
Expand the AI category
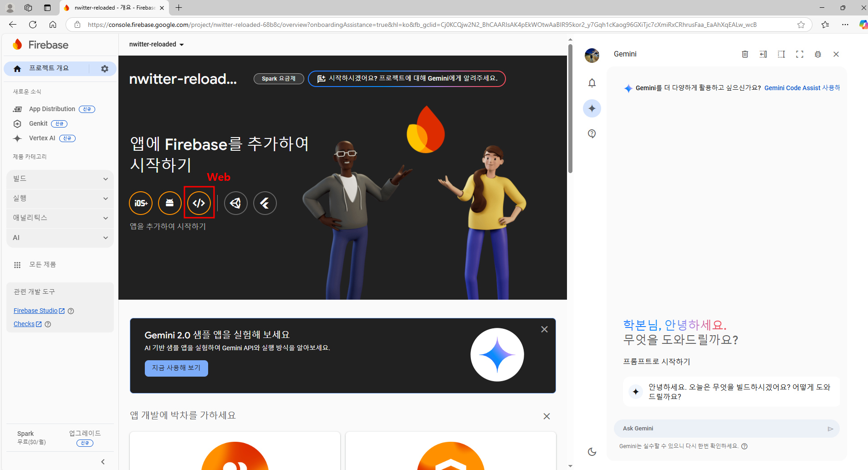point(60,238)
